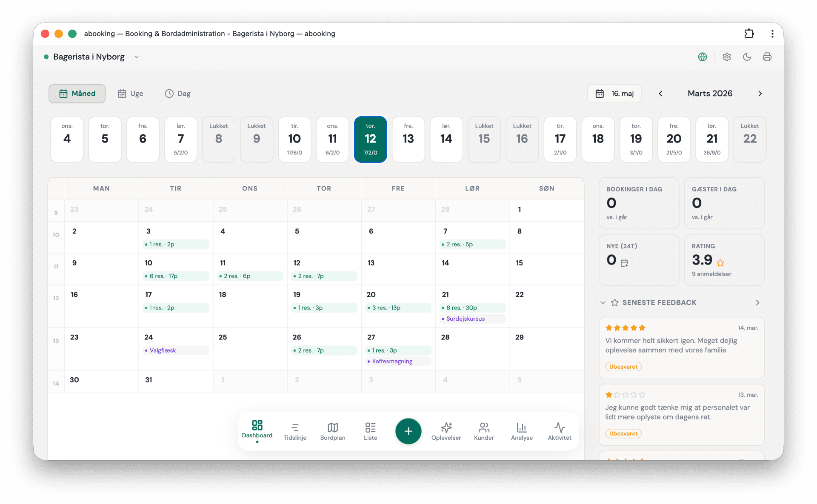Viewport: 817px width, 504px height.
Task: Open '6 res. · 17p' on March 10
Action: (176, 276)
